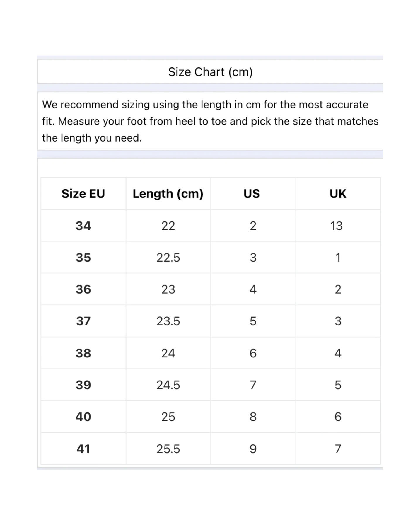The image size is (420, 525).
Task: Click the Size Chart (cm) title
Action: (210, 72)
